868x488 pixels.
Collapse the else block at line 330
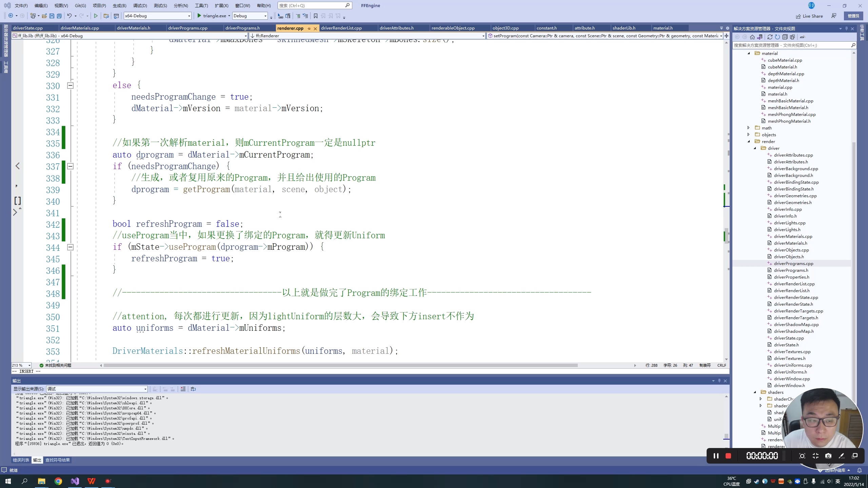tap(70, 86)
